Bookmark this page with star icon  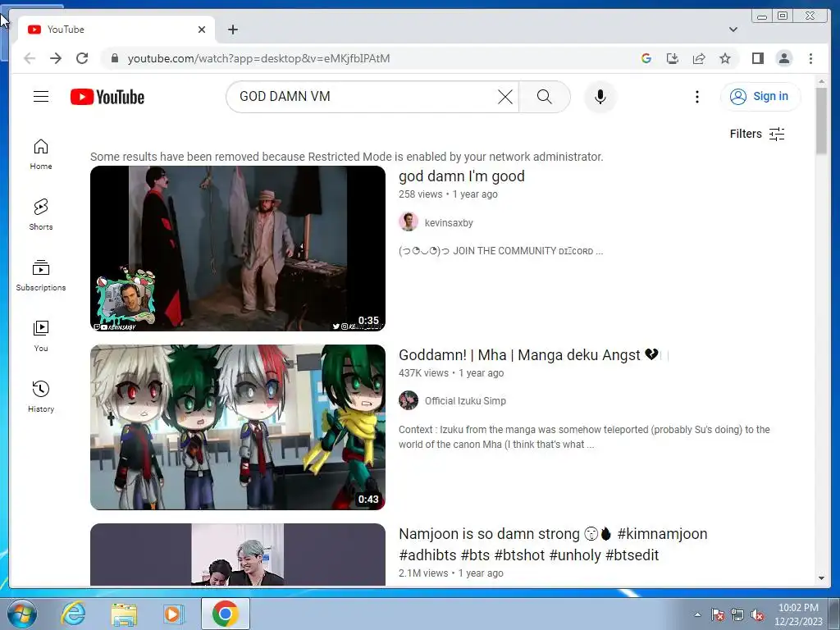725,58
